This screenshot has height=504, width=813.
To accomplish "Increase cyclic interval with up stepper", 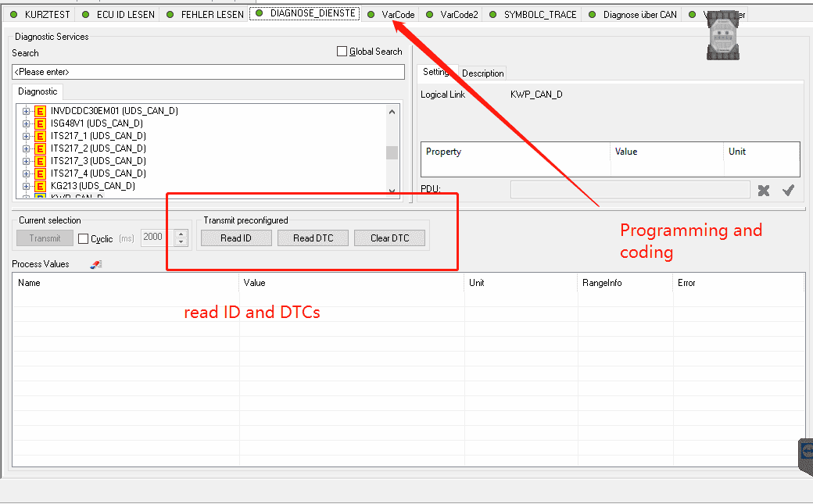I will 181,234.
